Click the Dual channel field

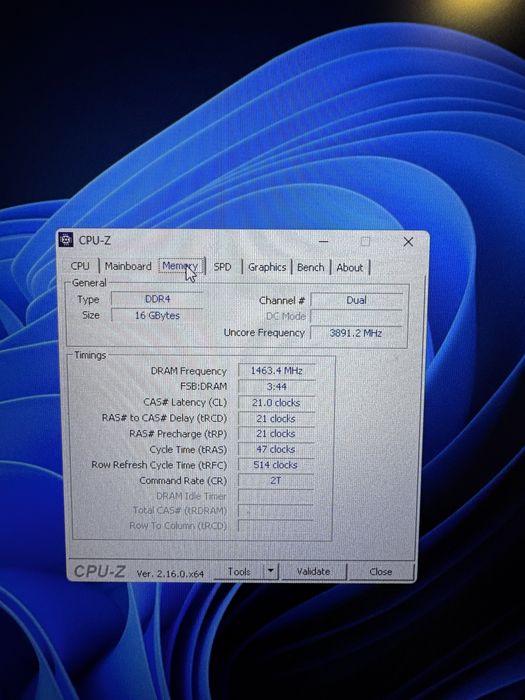click(x=356, y=300)
